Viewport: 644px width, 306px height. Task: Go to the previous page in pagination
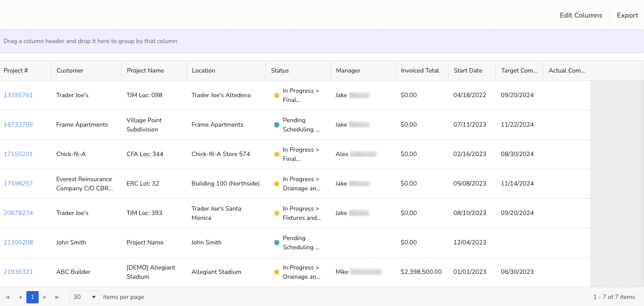[x=20, y=297]
